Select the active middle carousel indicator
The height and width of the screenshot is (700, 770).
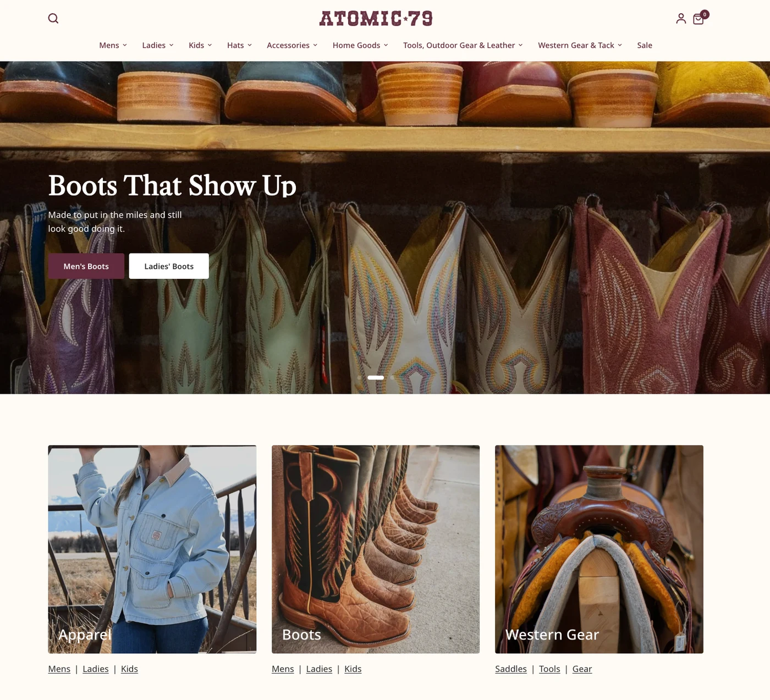376,378
